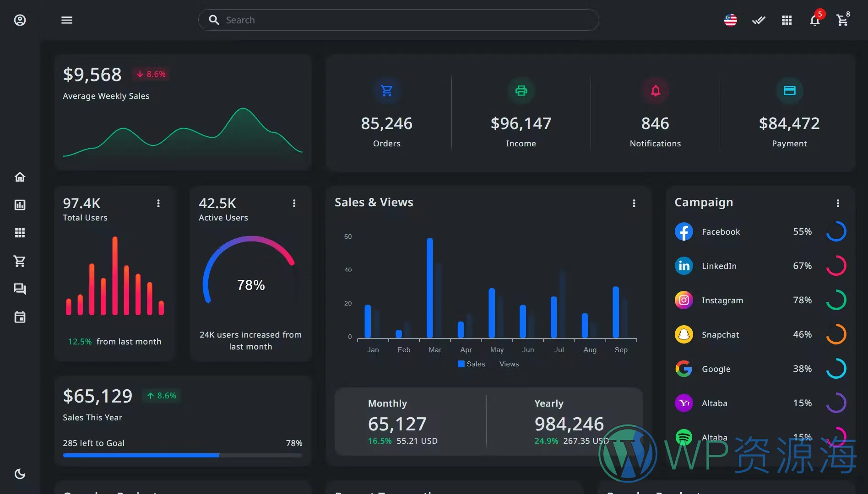
Task: Focus the Search input field
Action: pyautogui.click(x=398, y=20)
